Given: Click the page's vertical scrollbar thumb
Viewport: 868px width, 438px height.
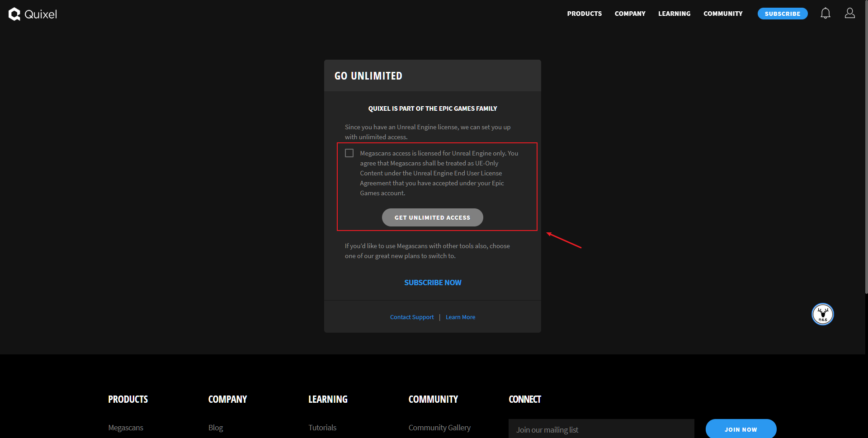Looking at the screenshot, I should (866, 147).
